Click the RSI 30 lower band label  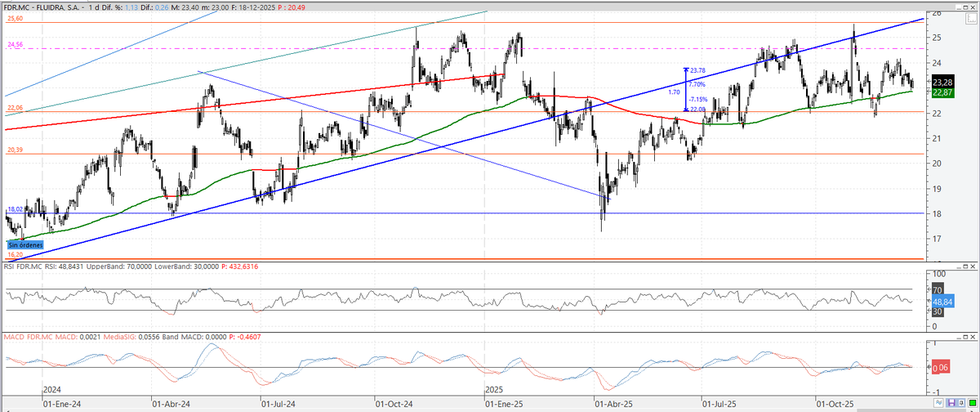[937, 311]
